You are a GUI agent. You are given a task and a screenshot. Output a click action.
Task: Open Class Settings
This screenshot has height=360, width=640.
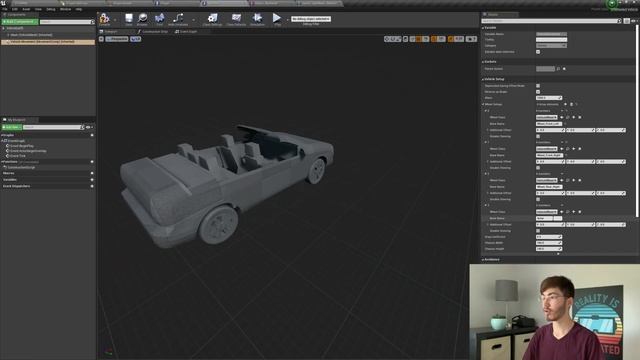213,19
